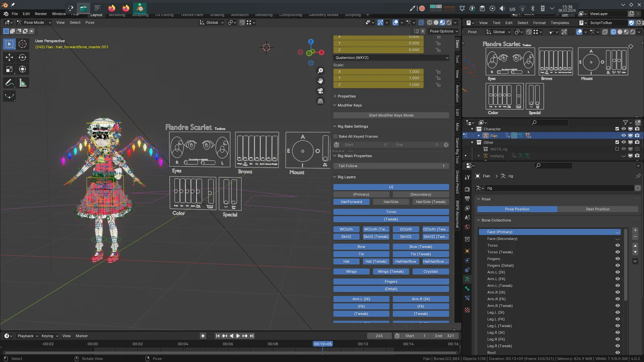Open the Quaternion (WXYZ) rotation mode dropdown
The image size is (644, 362).
[391, 58]
